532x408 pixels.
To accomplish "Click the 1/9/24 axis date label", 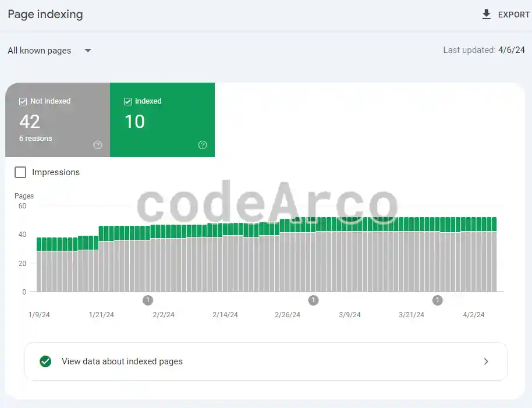I will [x=39, y=315].
